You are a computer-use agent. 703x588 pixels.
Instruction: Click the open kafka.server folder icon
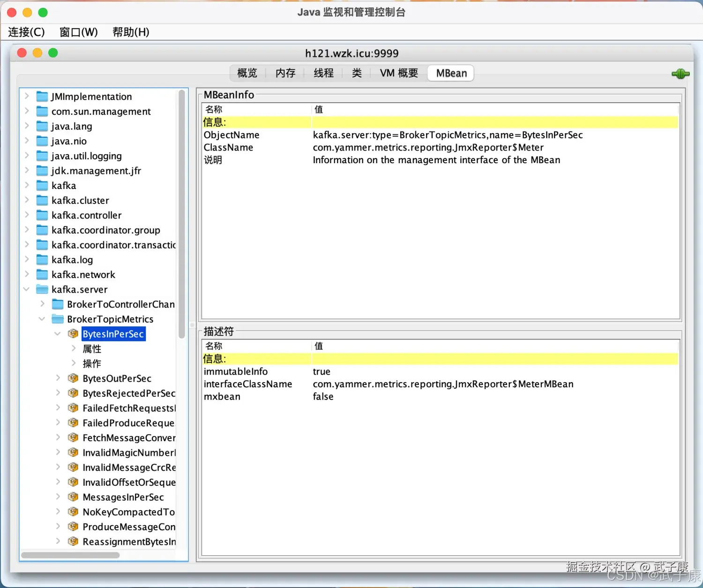pos(42,289)
